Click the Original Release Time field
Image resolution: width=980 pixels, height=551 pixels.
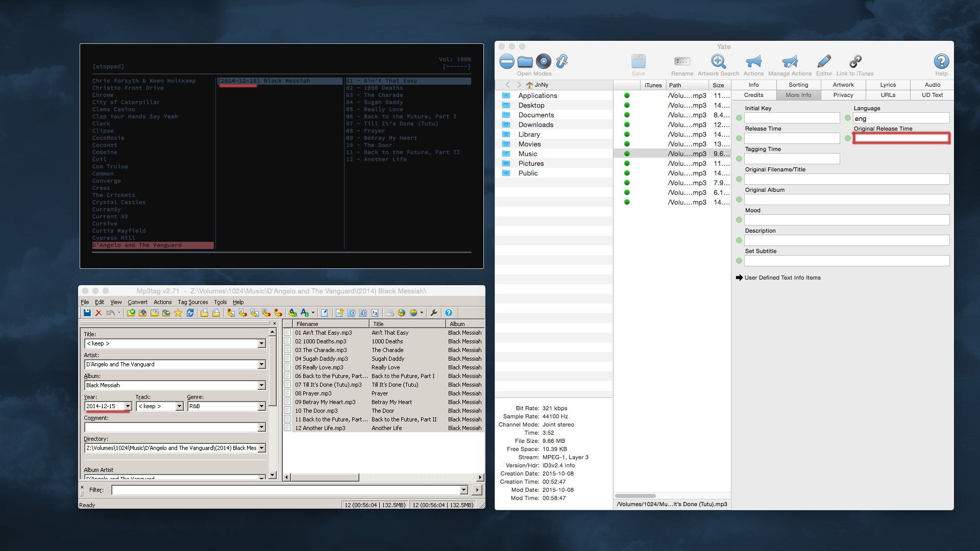901,138
